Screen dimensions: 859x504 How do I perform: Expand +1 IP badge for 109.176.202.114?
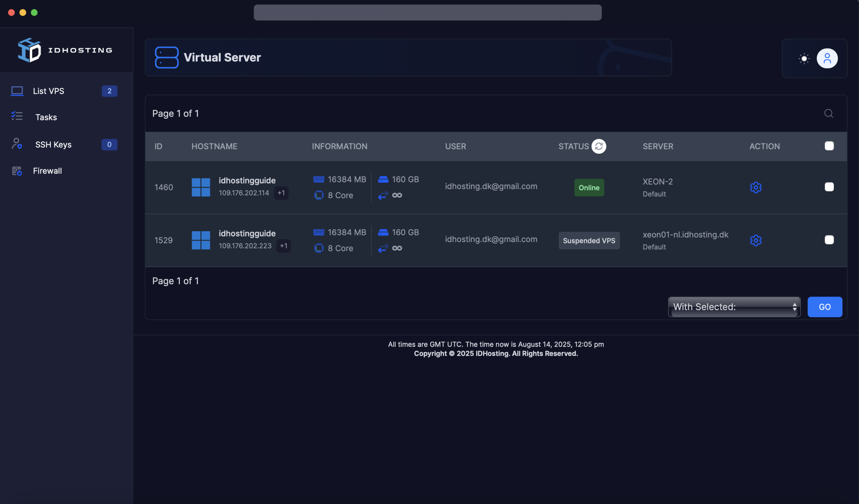click(281, 193)
